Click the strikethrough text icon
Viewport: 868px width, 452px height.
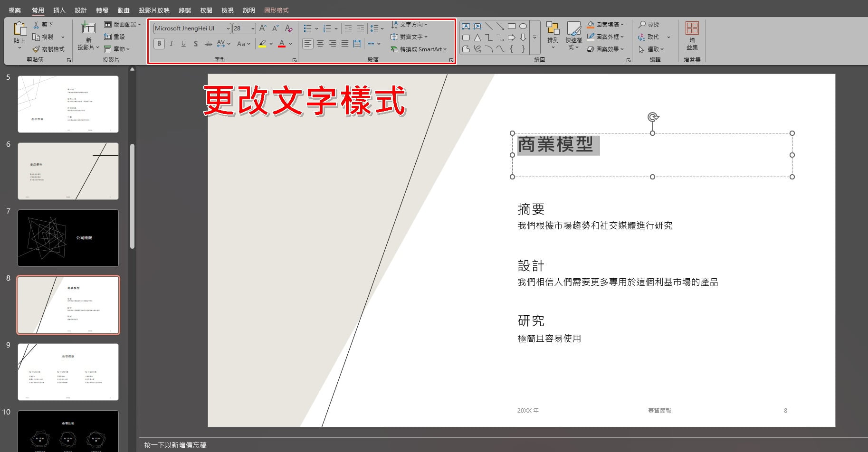208,44
